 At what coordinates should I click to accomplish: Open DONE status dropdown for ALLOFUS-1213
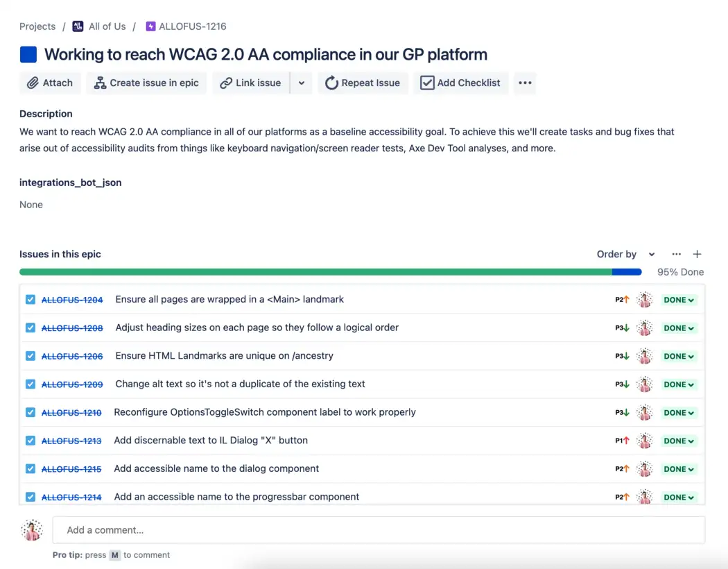pos(678,441)
